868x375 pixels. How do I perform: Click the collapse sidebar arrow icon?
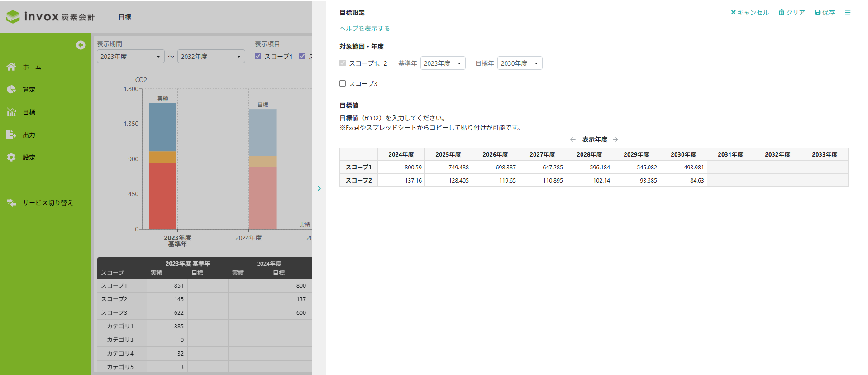(81, 45)
